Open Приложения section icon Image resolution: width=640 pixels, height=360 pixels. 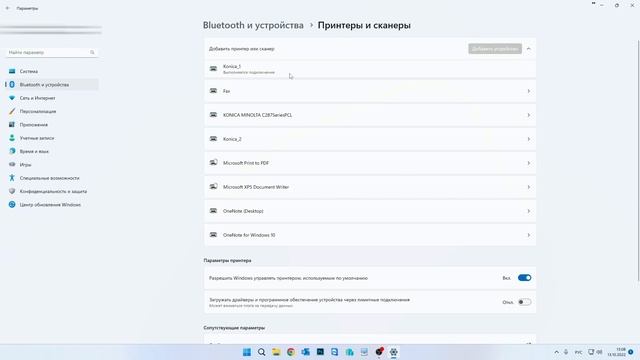pos(12,124)
